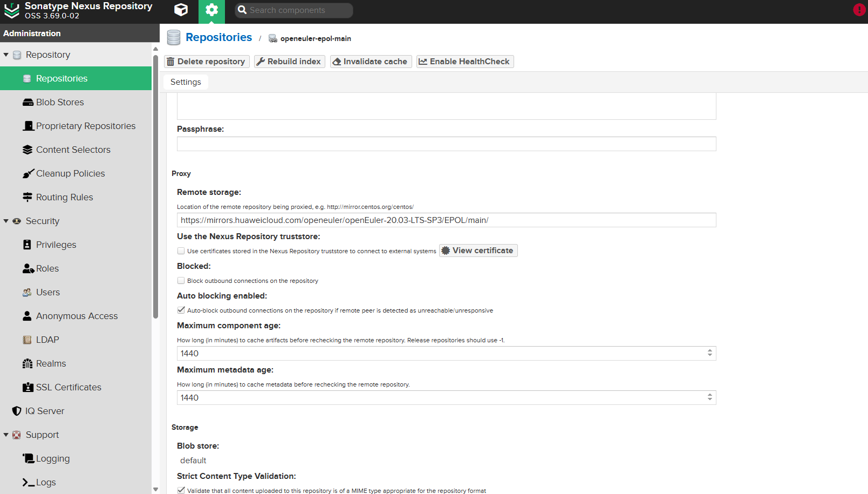Open the Browse cube icon in header
Image resolution: width=868 pixels, height=494 pixels.
click(x=181, y=10)
